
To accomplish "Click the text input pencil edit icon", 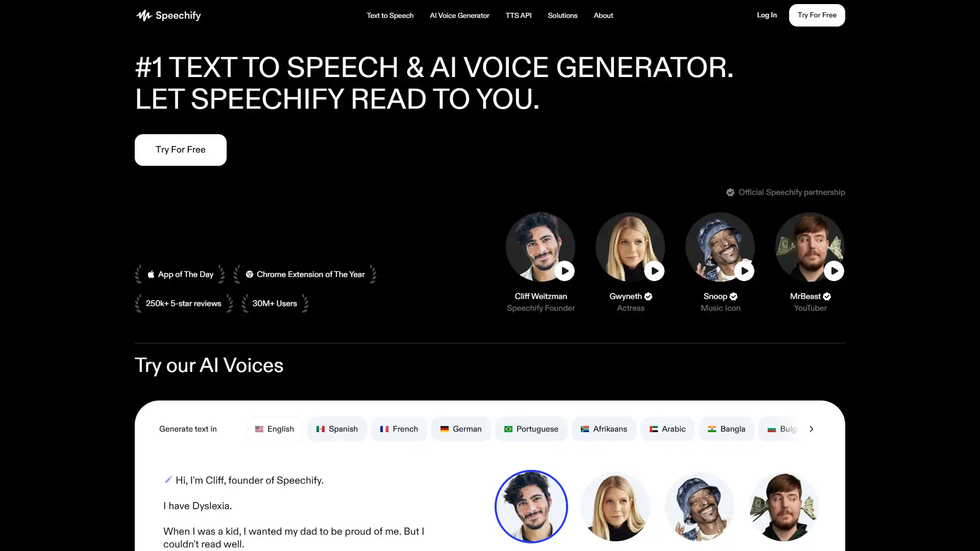I will point(167,480).
